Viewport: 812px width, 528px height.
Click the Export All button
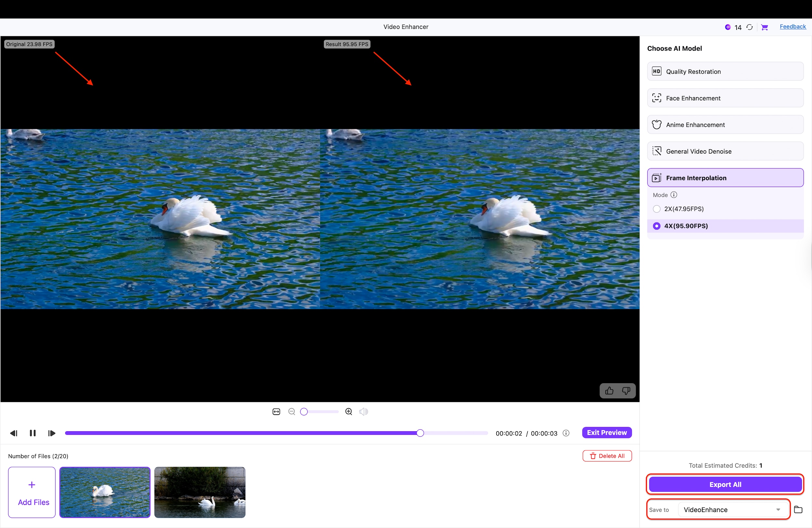pyautogui.click(x=725, y=484)
